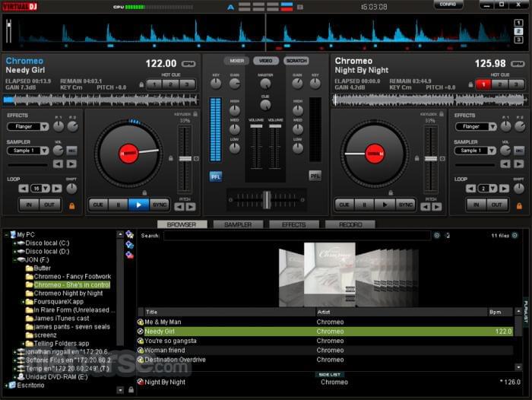The width and height of the screenshot is (532, 400).
Task: Toggle PFL headphone cue for left channel
Action: [x=215, y=176]
